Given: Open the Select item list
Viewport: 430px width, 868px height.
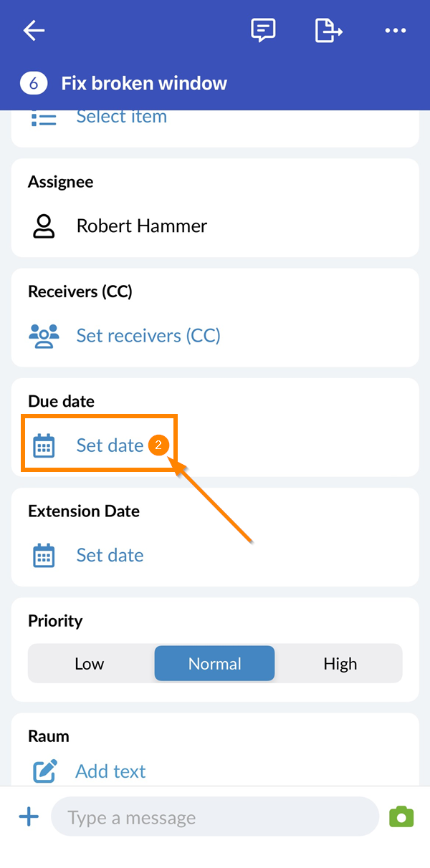Looking at the screenshot, I should coord(121,117).
